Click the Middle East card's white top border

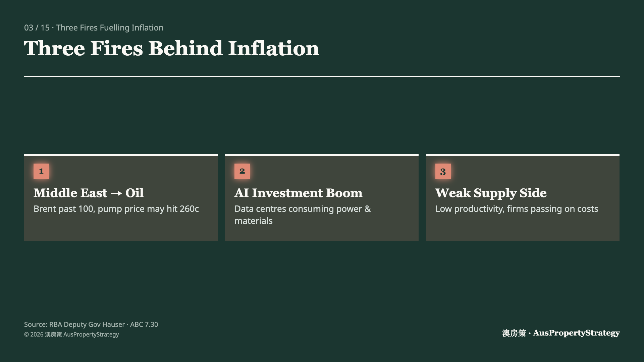[x=121, y=155]
